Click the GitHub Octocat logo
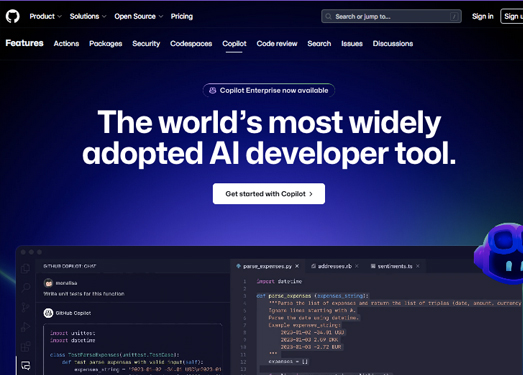Image resolution: width=523 pixels, height=375 pixels. click(13, 16)
